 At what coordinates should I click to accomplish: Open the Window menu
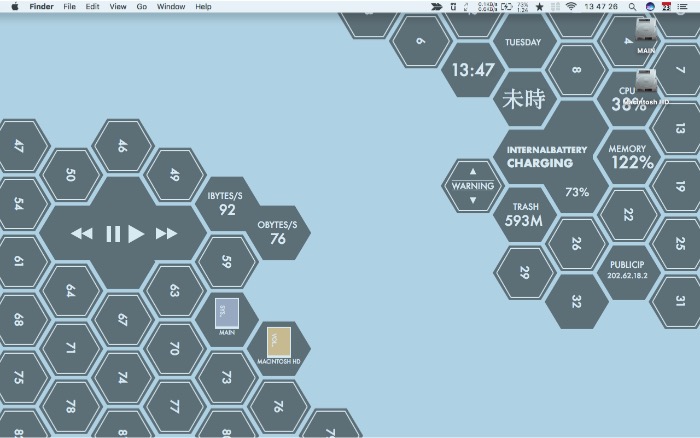coord(171,6)
